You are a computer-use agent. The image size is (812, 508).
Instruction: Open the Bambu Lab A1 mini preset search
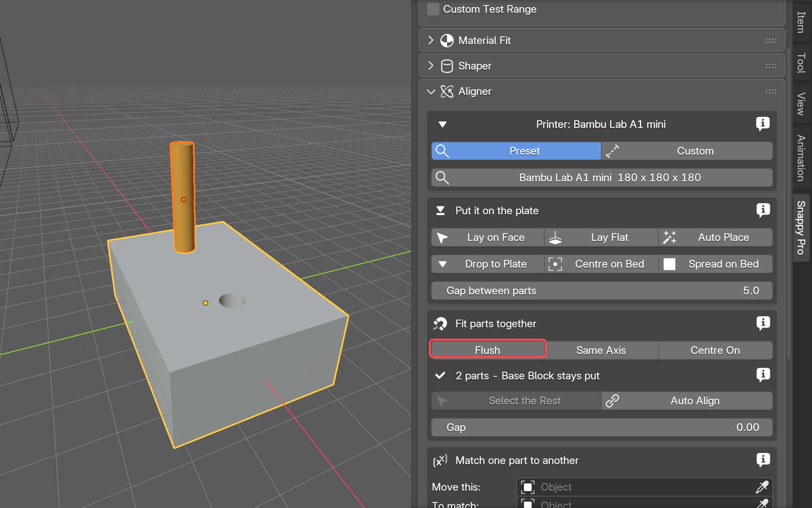[602, 178]
